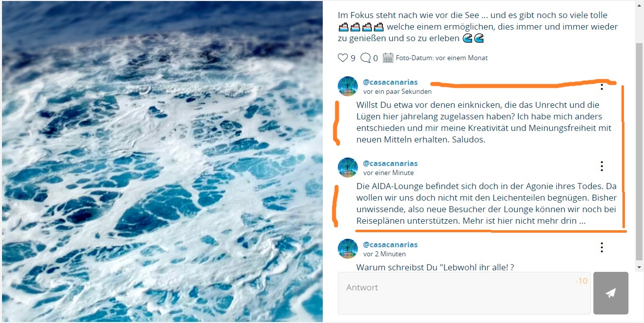Open avatar of the 'vor 2 Minuten' comment

click(348, 249)
